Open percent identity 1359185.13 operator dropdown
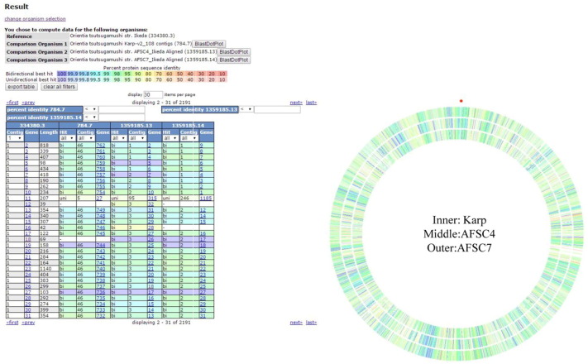 [245, 109]
